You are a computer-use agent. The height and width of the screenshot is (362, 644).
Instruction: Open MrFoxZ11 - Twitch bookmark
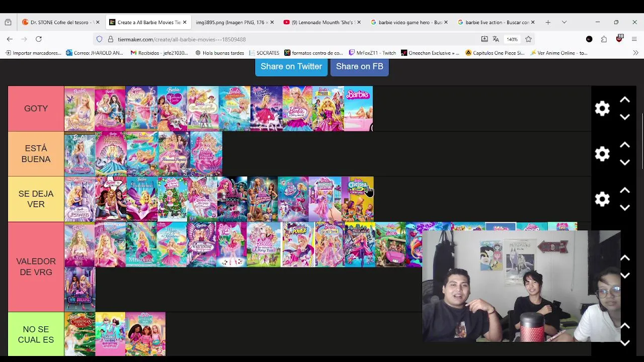(x=372, y=53)
